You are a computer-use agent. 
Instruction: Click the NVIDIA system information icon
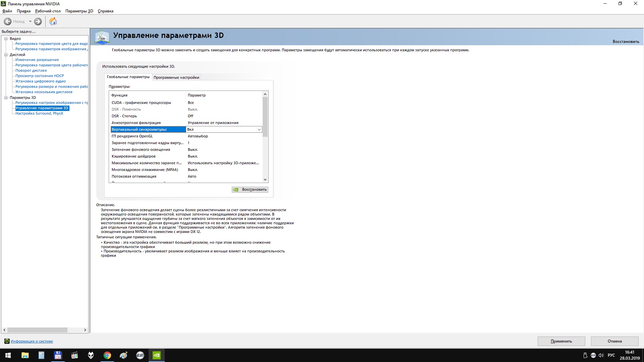[x=7, y=341]
